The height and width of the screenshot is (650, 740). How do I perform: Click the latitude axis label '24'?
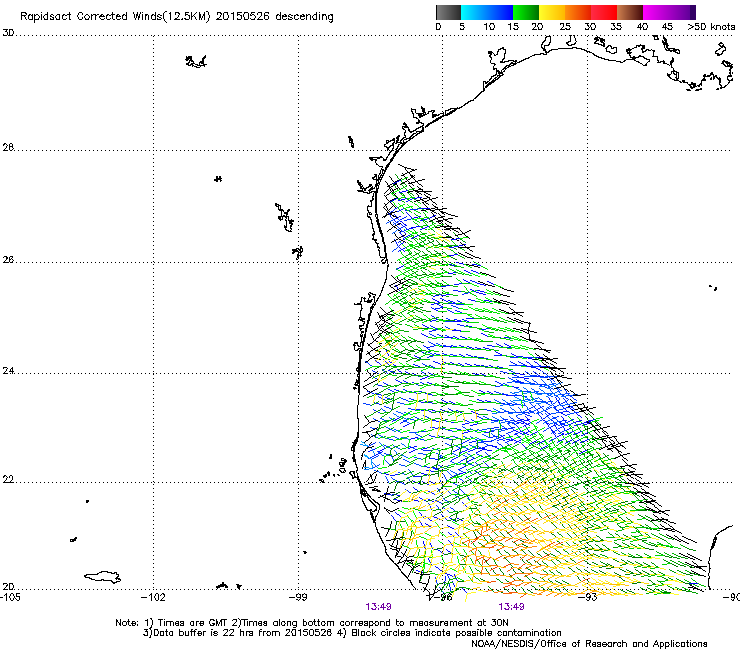point(8,371)
